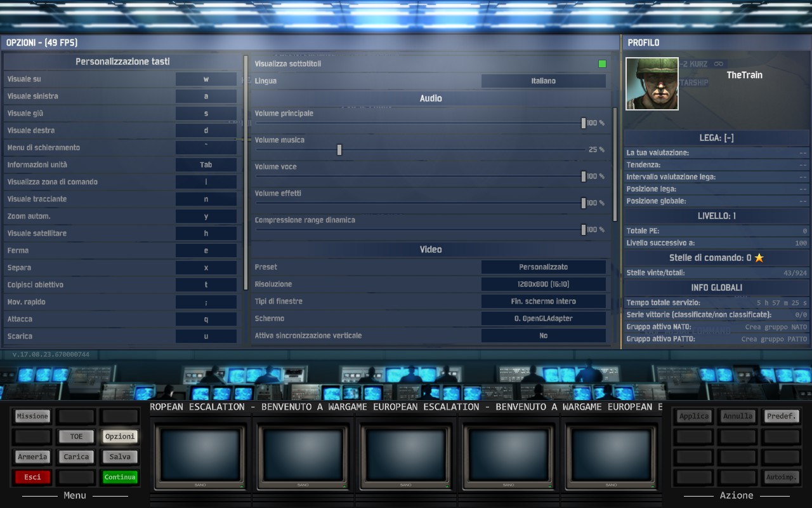Click the version number v.17.08.23 text
The height and width of the screenshot is (508, 812).
(x=51, y=354)
